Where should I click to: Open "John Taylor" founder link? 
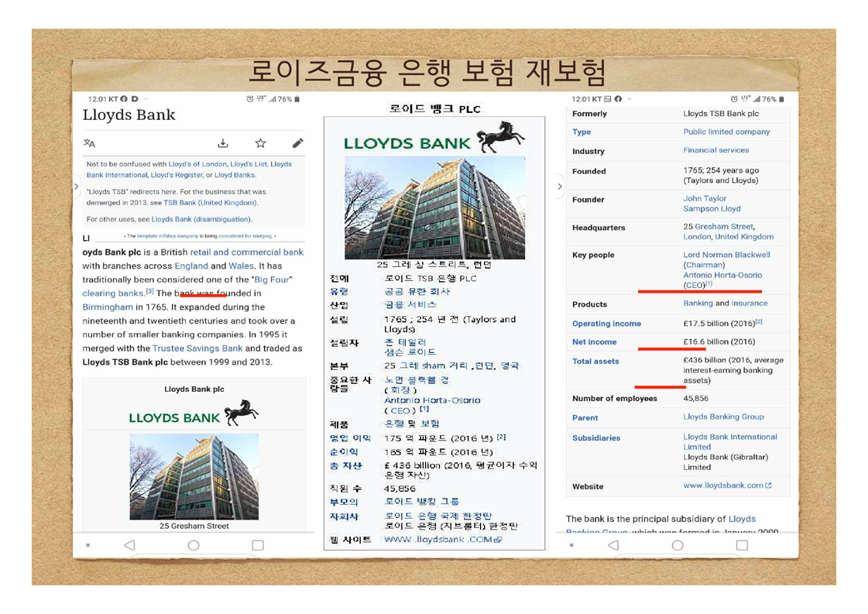[x=705, y=198]
